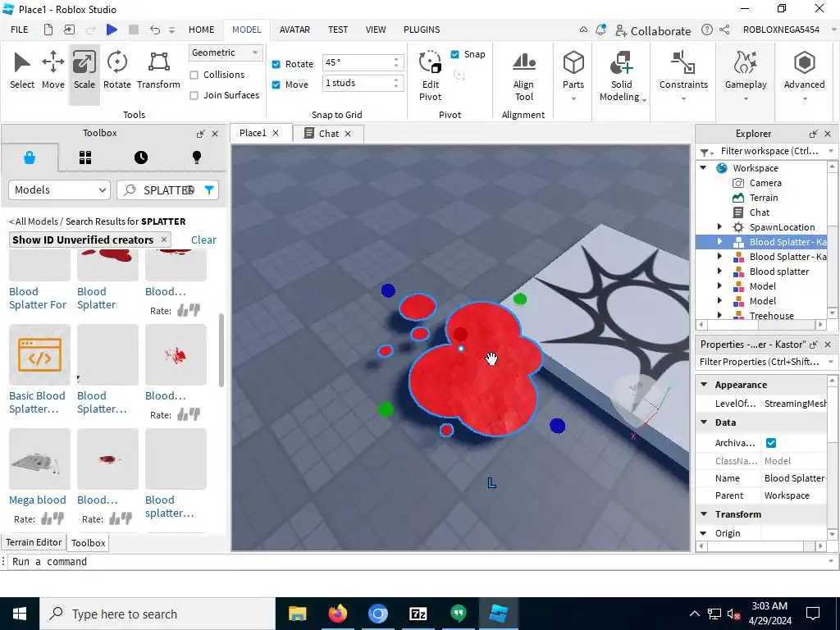Open the Gameplay group
Screen dimensions: 840x630
[746, 76]
